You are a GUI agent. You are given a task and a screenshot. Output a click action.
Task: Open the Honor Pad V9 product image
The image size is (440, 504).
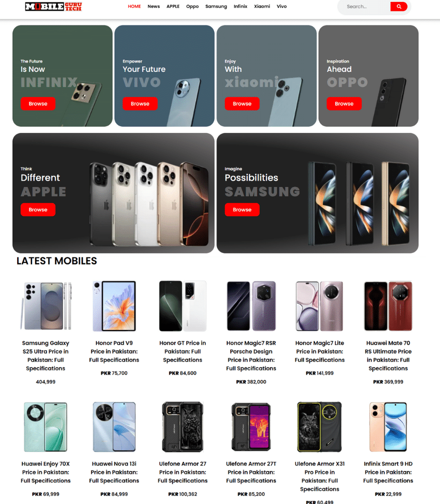click(114, 306)
